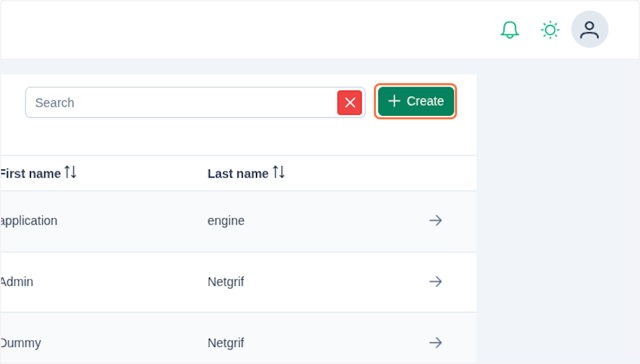640x364 pixels.
Task: Open Dummy Netgrif row with arrow icon
Action: coord(436,343)
